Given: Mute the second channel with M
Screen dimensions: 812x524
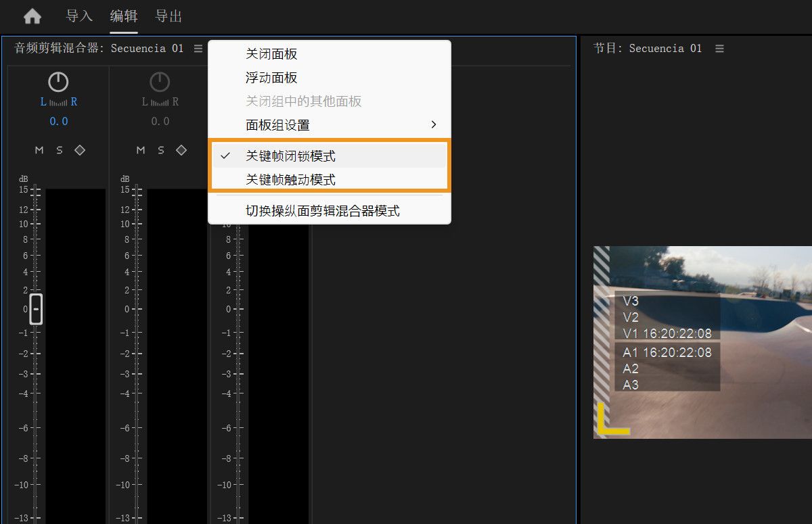Looking at the screenshot, I should point(140,150).
